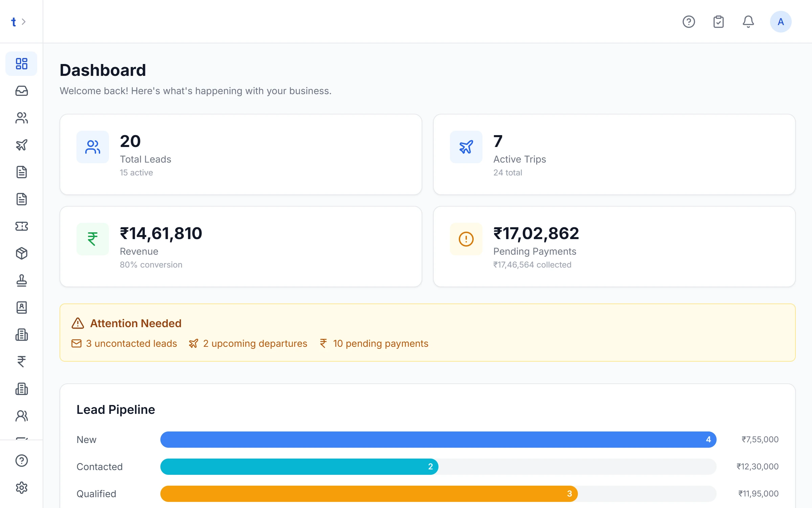Click the blue 't' logo
The width and height of the screenshot is (812, 508).
tap(14, 22)
